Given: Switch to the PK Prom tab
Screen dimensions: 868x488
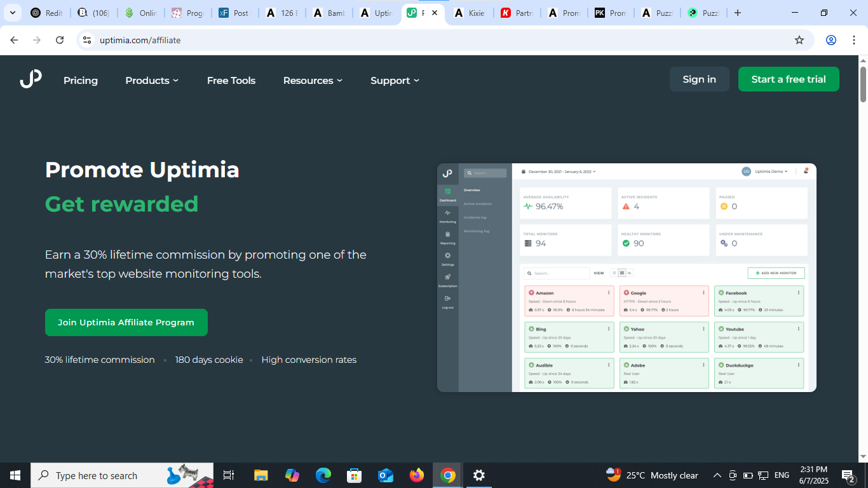Looking at the screenshot, I should tap(611, 13).
